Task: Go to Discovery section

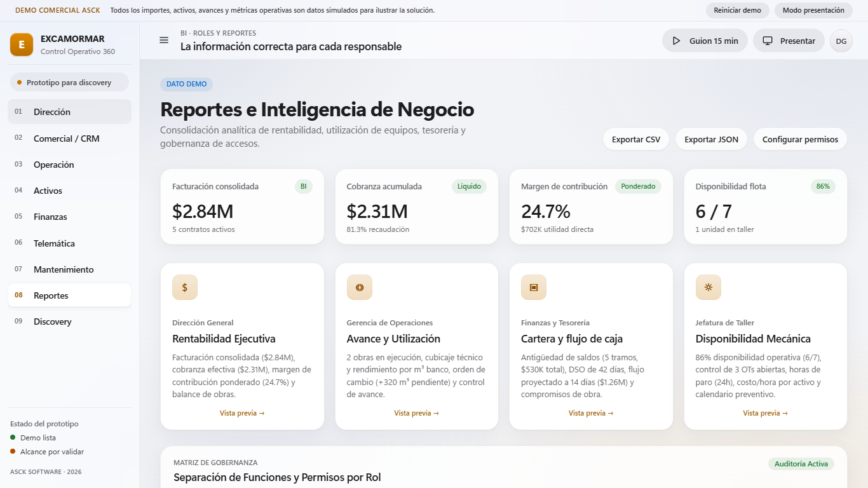Action: point(70,322)
